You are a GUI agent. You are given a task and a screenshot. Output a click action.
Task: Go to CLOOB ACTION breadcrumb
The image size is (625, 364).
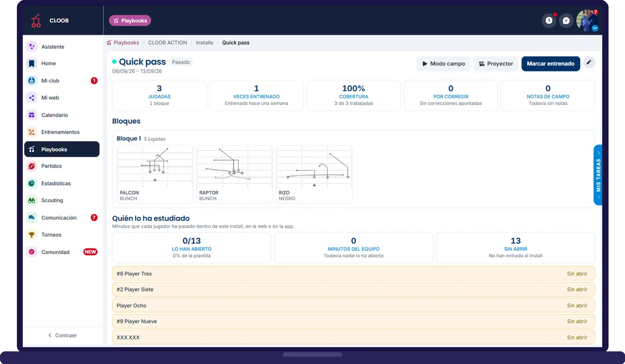coord(167,43)
